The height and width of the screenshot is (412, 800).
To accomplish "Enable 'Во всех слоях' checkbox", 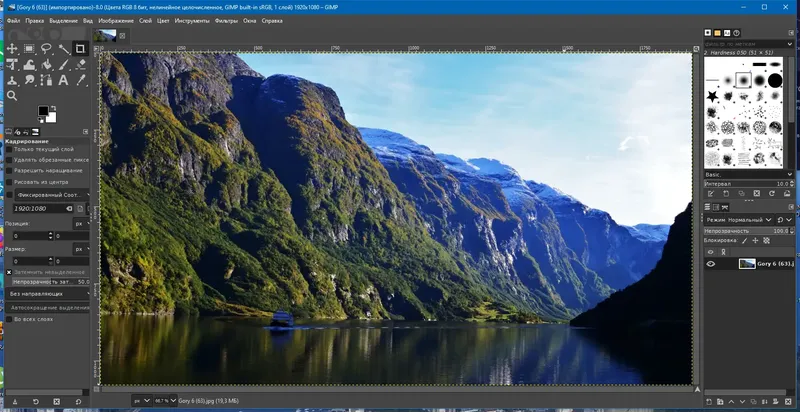I will click(9, 319).
